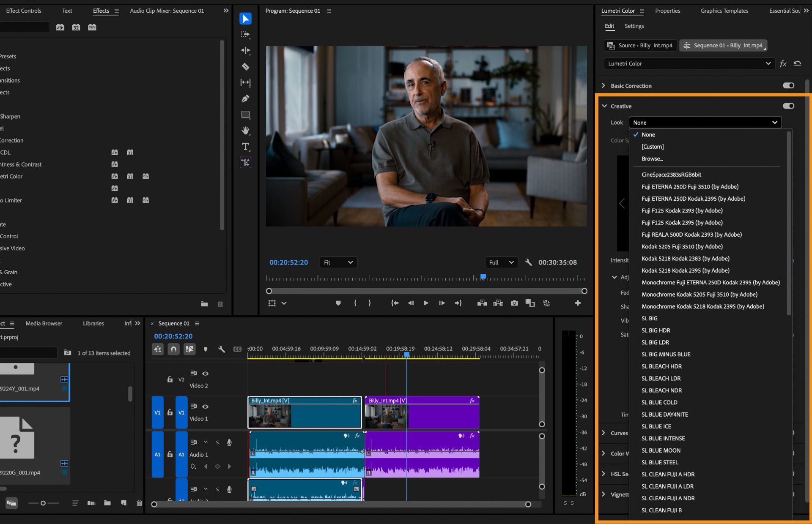Select the Pen tool in the toolbar

pyautogui.click(x=245, y=98)
